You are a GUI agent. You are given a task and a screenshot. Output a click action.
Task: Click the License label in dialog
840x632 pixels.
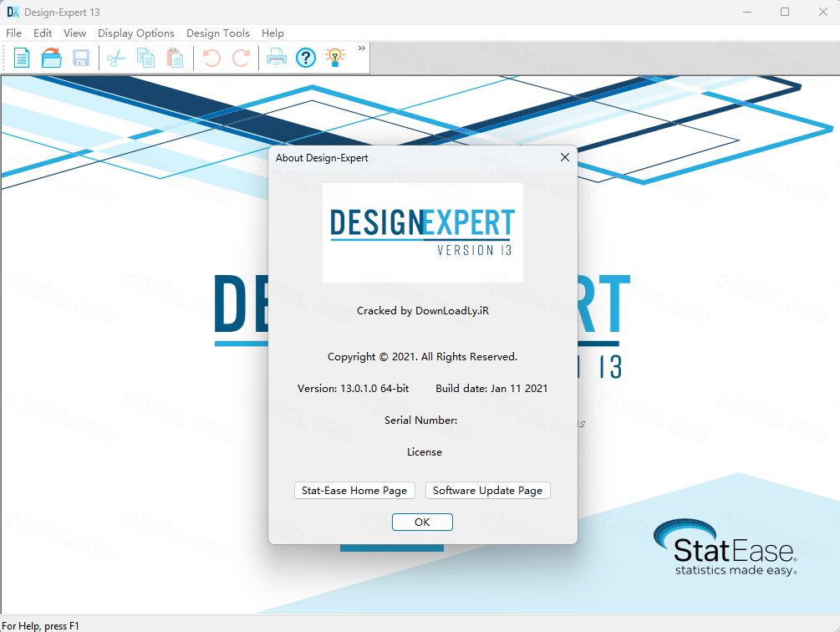[x=425, y=452]
